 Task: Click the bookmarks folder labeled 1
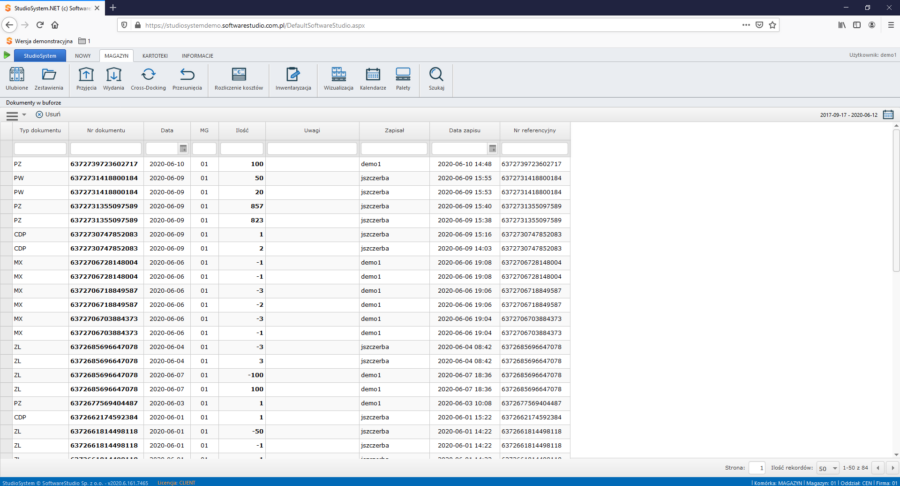(x=84, y=41)
